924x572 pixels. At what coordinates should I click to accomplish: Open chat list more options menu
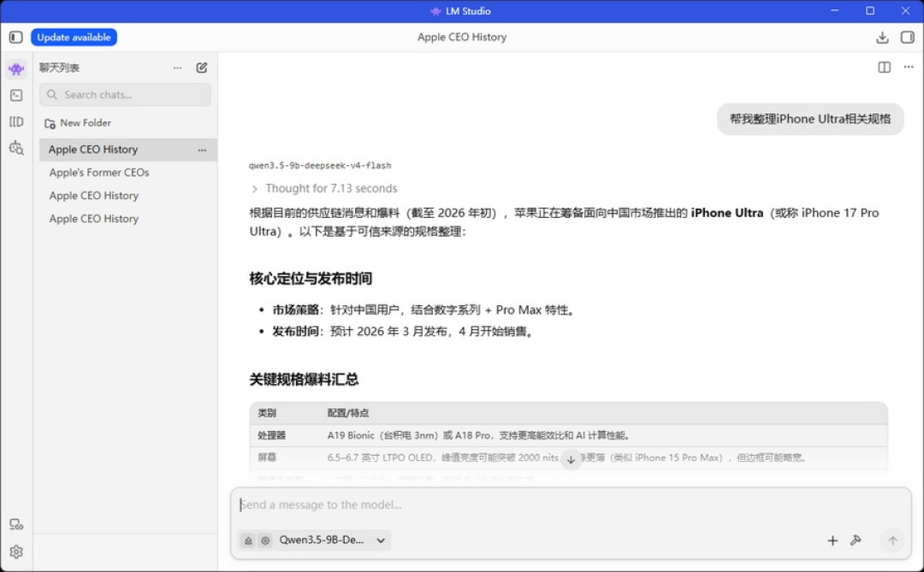(x=177, y=68)
